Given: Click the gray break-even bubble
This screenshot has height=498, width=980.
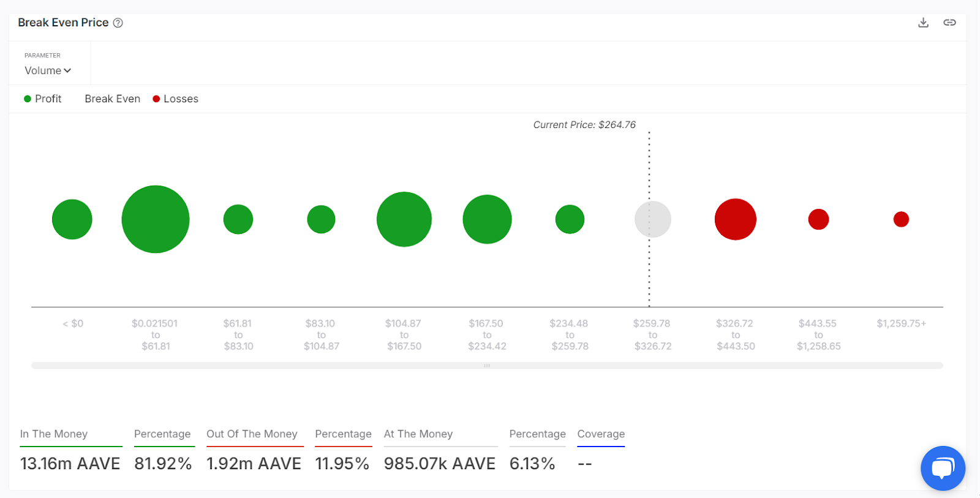Looking at the screenshot, I should pyautogui.click(x=653, y=219).
